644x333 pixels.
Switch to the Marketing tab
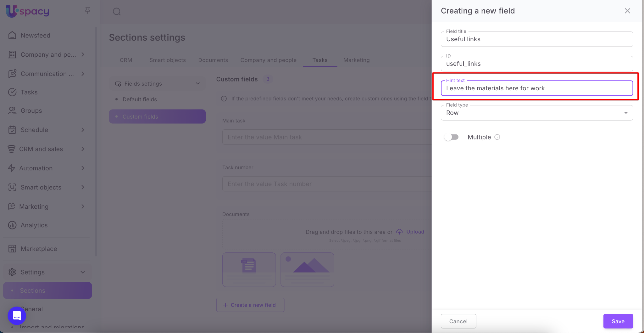coord(356,60)
